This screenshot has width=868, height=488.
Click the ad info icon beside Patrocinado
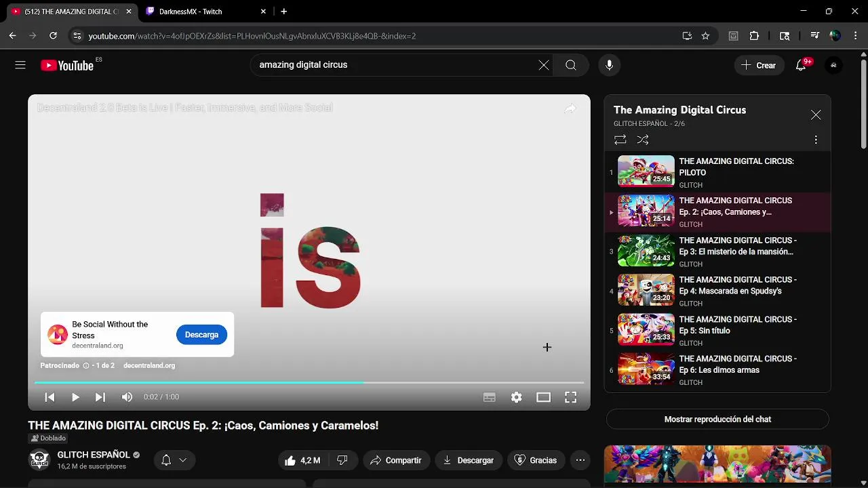click(86, 365)
